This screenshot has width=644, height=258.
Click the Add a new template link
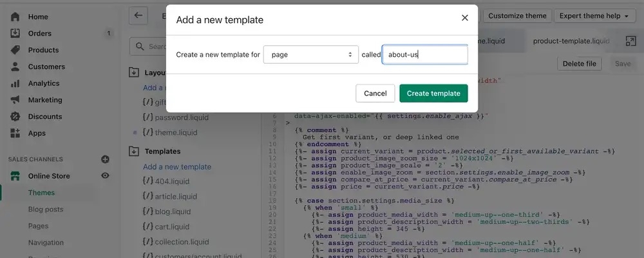pos(177,166)
